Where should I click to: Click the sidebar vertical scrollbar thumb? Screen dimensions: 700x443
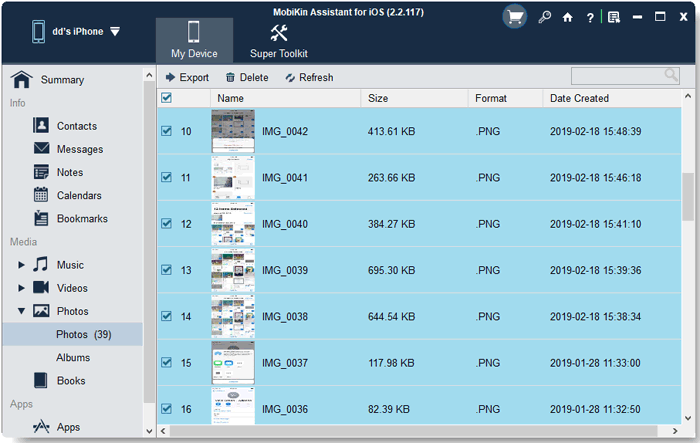pos(149,241)
